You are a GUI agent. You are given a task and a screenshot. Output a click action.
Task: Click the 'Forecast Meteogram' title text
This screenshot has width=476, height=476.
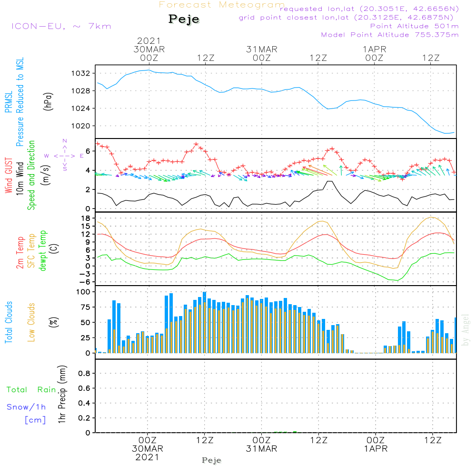click(x=222, y=5)
